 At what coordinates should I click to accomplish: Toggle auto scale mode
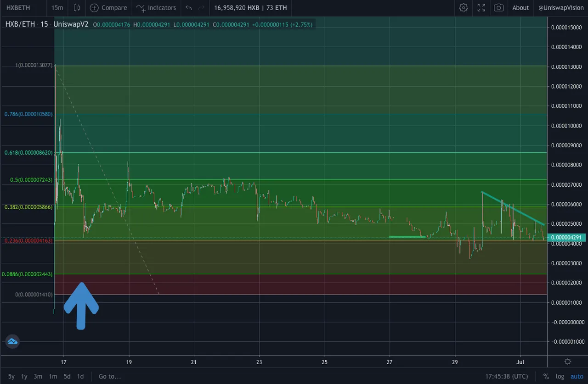pyautogui.click(x=577, y=376)
